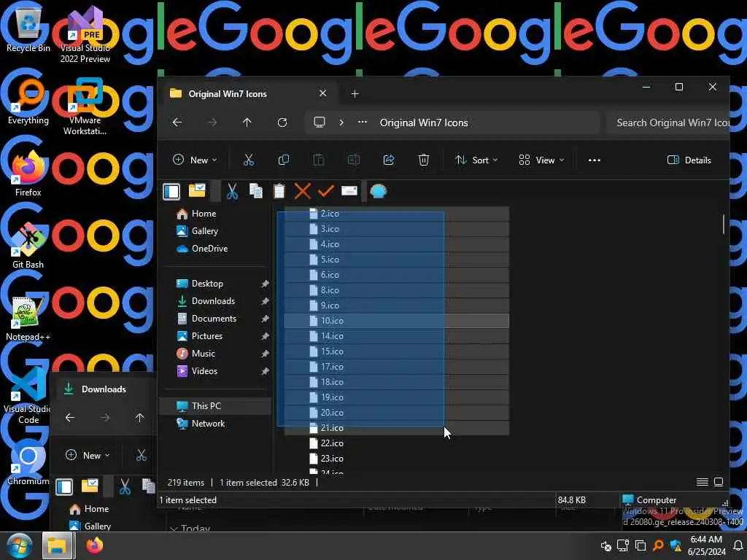Viewport: 747px width, 560px height.
Task: Click the envelope Email icon in classic toolbar
Action: click(x=349, y=191)
